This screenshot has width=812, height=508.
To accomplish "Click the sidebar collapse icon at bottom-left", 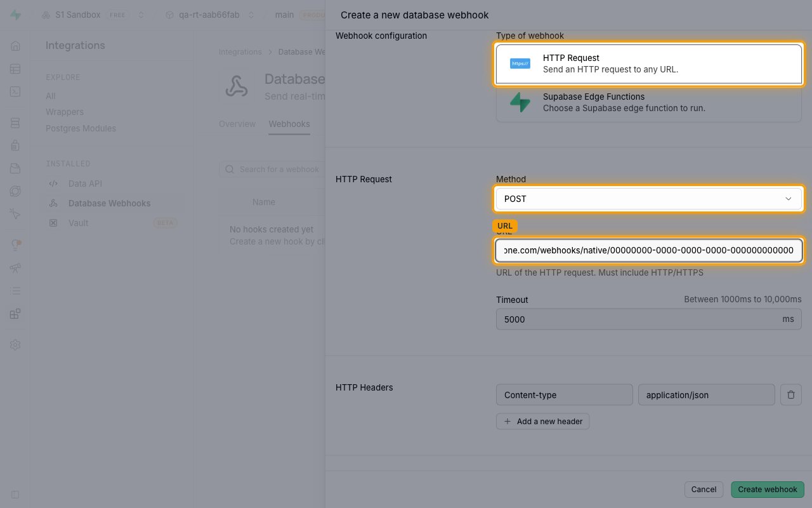I will (15, 494).
